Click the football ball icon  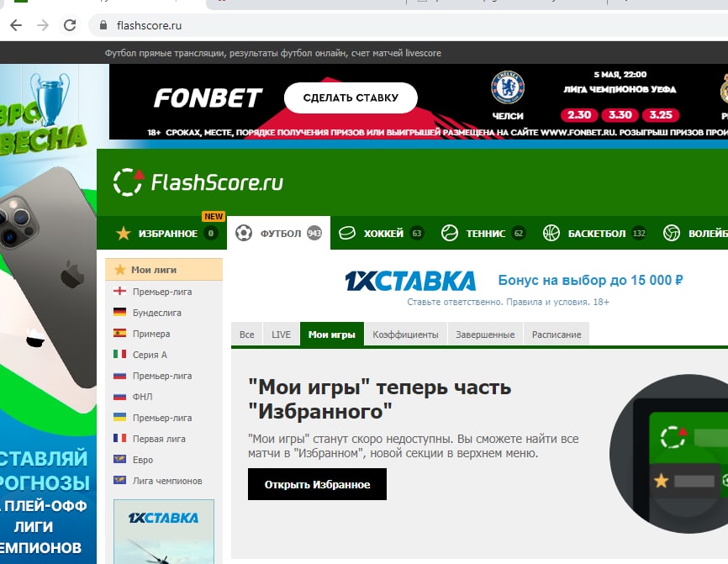pyautogui.click(x=244, y=233)
